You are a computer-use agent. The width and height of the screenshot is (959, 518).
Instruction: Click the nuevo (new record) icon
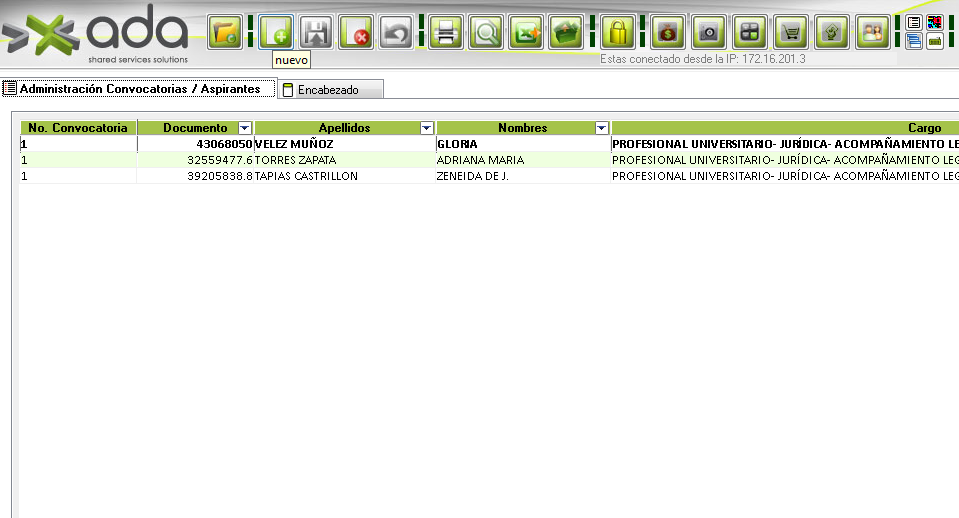pos(276,32)
